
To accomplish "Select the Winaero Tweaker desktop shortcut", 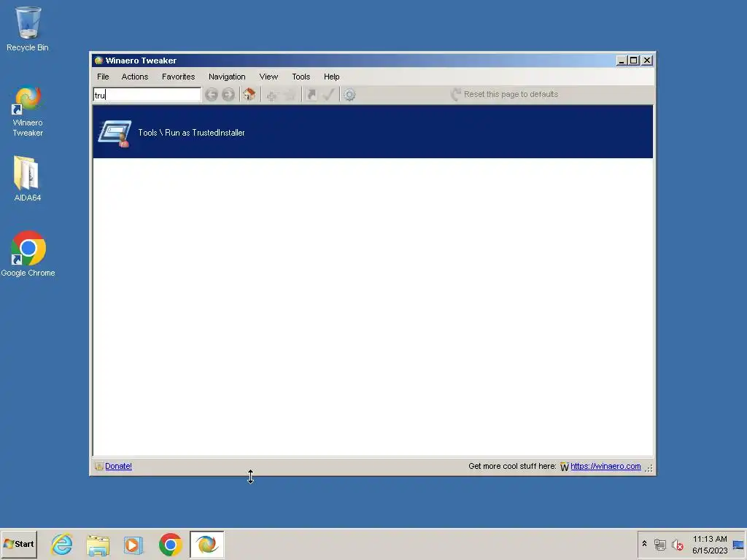I will pos(28,112).
